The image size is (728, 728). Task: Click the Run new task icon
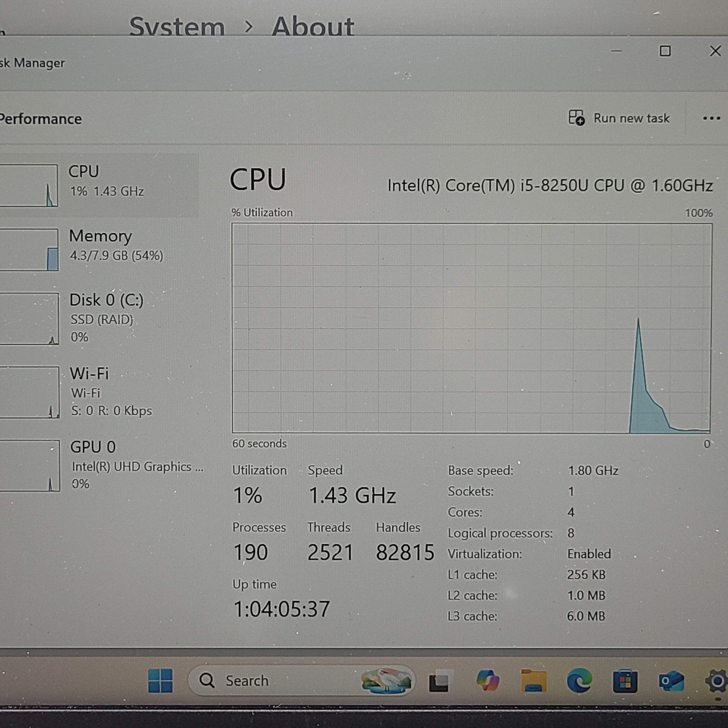pyautogui.click(x=576, y=117)
